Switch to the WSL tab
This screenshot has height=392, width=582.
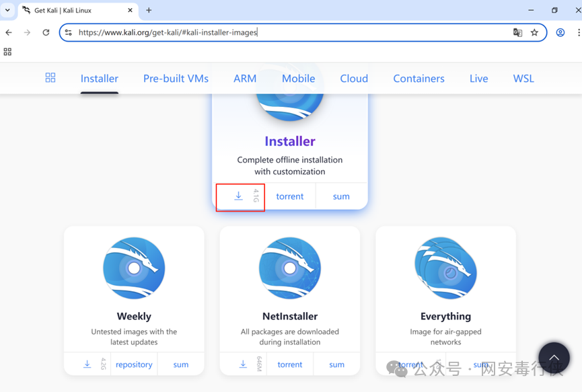[523, 79]
